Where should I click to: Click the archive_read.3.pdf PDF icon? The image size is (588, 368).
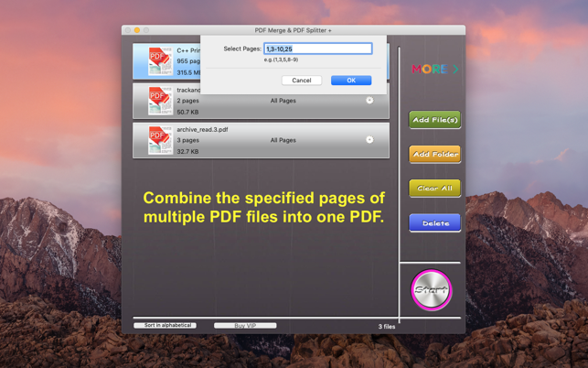pyautogui.click(x=159, y=139)
